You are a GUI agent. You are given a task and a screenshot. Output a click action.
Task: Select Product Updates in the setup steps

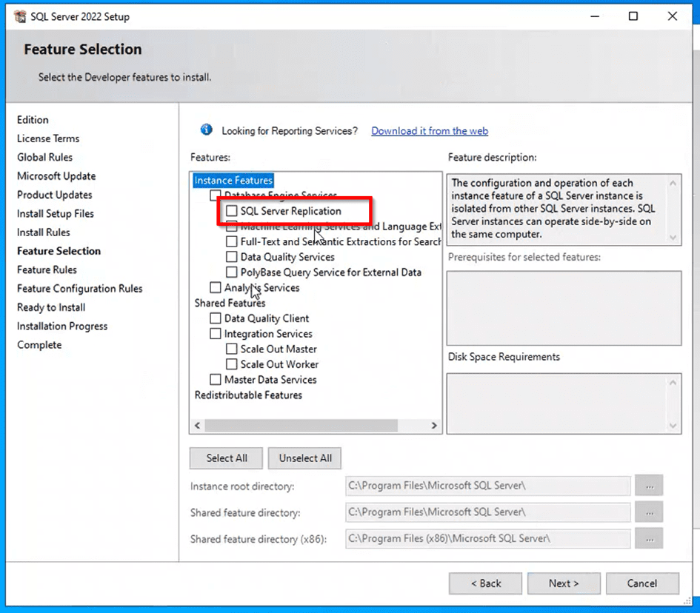coord(55,195)
